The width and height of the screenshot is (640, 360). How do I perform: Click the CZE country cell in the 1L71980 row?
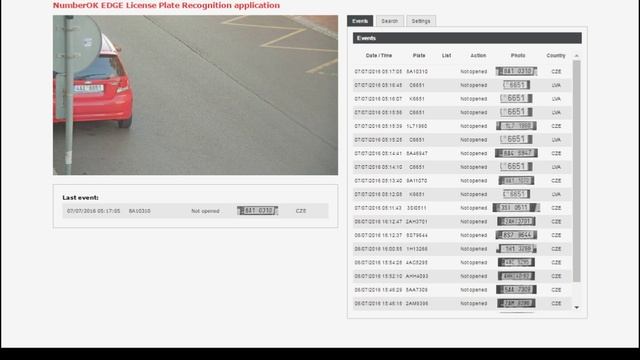556,126
